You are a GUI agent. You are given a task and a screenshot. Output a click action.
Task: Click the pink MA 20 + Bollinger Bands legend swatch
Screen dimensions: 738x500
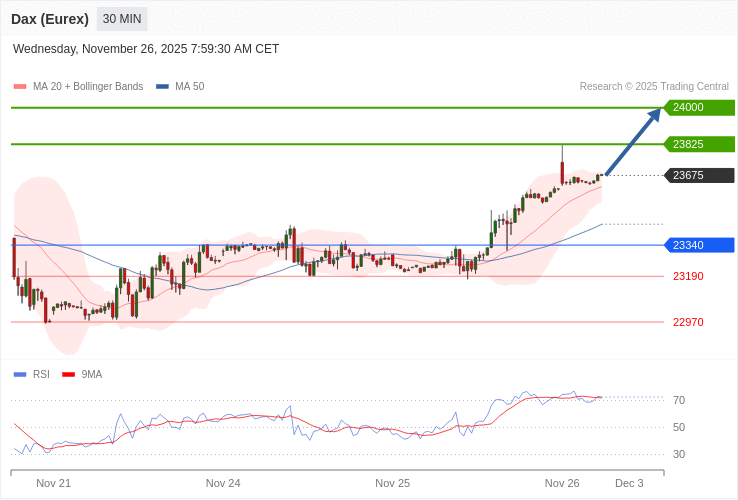click(20, 87)
